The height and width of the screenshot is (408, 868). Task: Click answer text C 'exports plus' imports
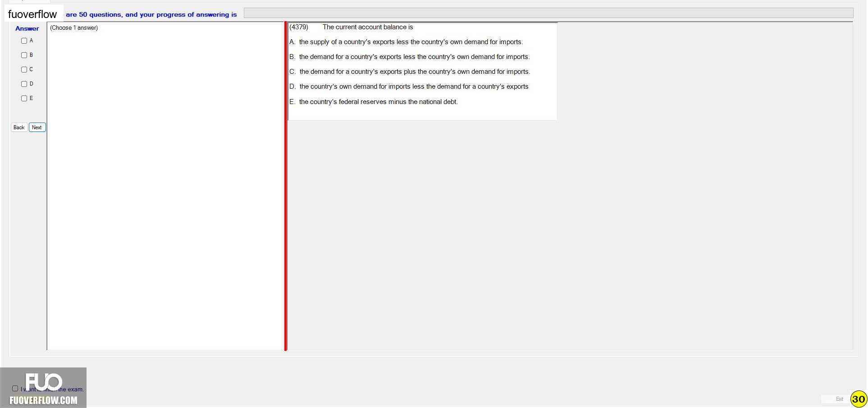coord(410,72)
